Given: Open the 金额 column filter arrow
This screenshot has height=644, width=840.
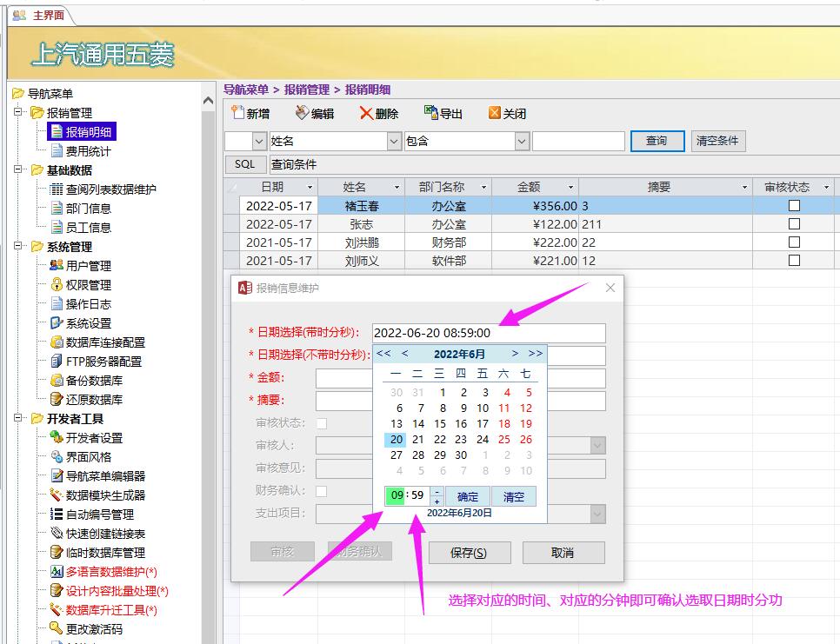Looking at the screenshot, I should pyautogui.click(x=570, y=188).
